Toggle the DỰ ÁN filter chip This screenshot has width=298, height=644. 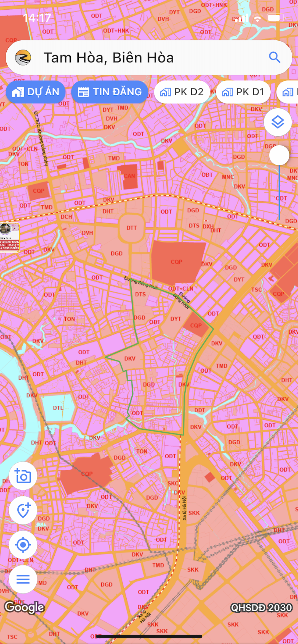(x=36, y=92)
